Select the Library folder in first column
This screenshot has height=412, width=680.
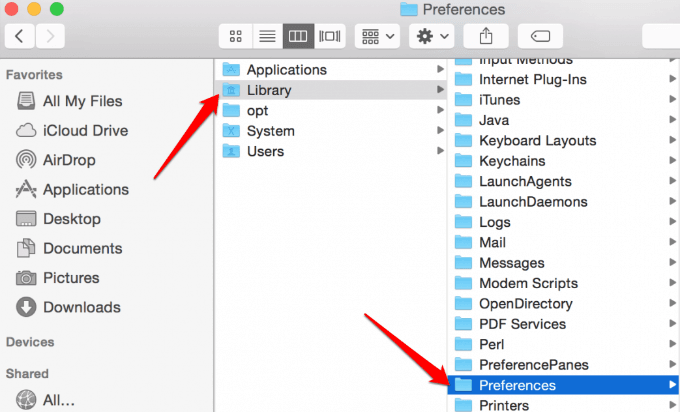(330, 90)
